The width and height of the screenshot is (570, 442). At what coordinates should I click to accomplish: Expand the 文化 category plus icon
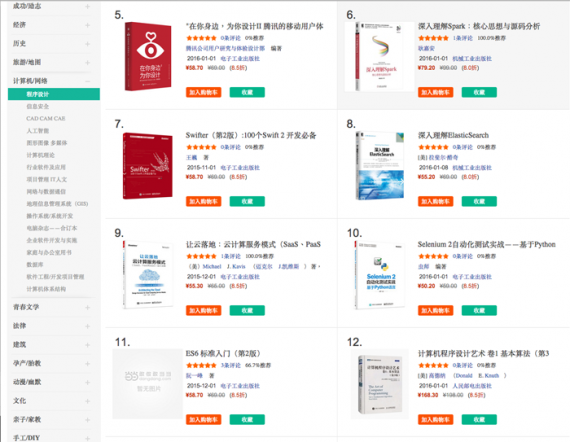click(x=87, y=401)
